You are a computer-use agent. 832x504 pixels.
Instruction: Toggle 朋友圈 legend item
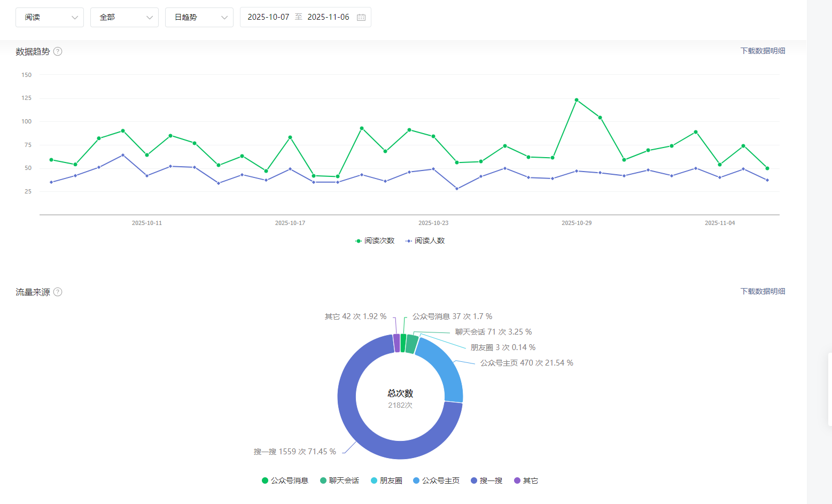click(x=387, y=480)
